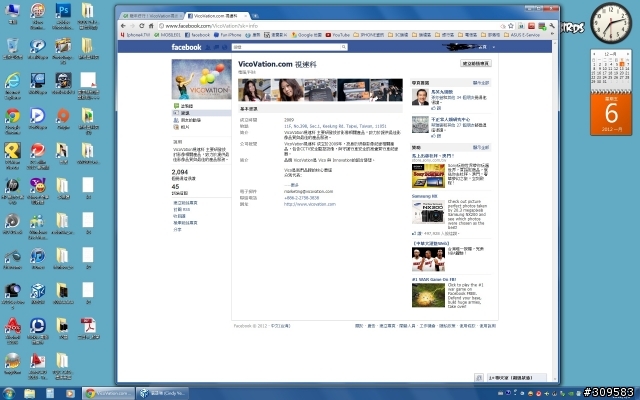Open the ASUS E-Service bookmarks folder
This screenshot has width=640, height=400.
522,35
